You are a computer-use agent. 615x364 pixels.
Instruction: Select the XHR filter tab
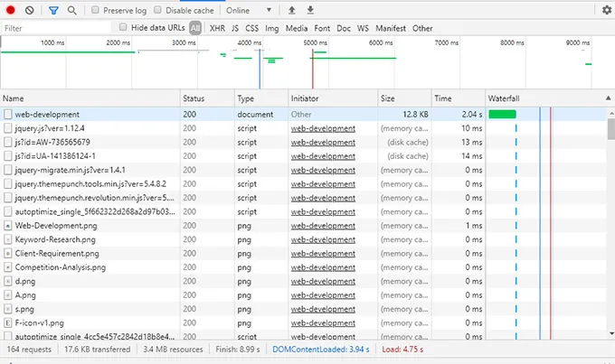click(x=217, y=28)
